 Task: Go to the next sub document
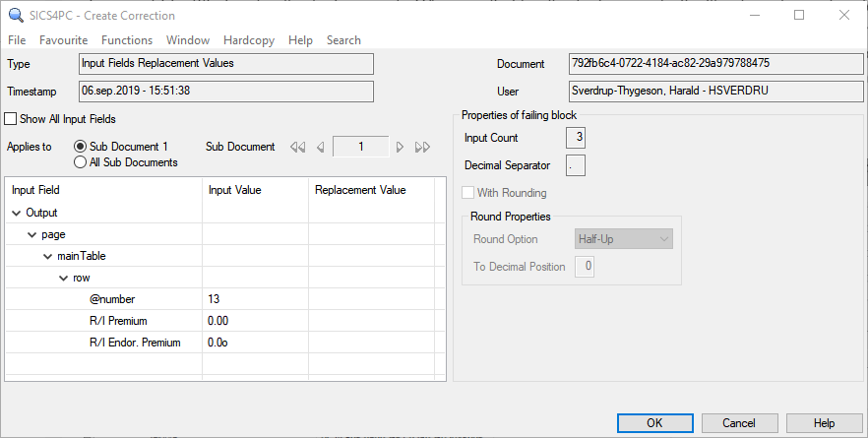(x=400, y=148)
